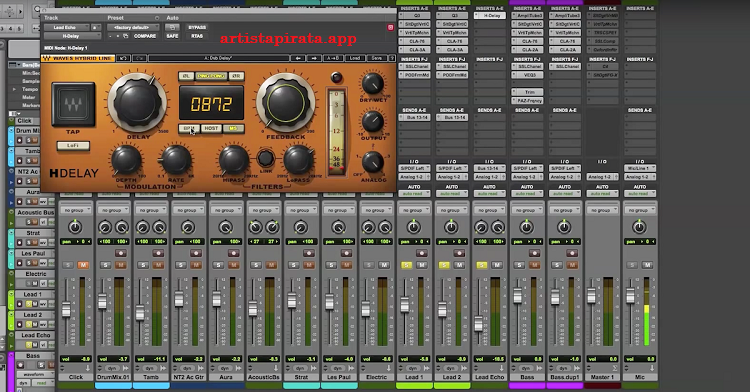Open Master 1 Analog 1-2 output dropdown
This screenshot has height=392, width=750.
(x=602, y=177)
